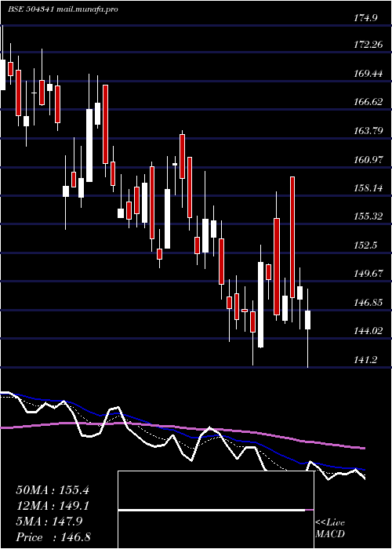Select the 146.85 price axis label
392x549 pixels.
point(368,303)
